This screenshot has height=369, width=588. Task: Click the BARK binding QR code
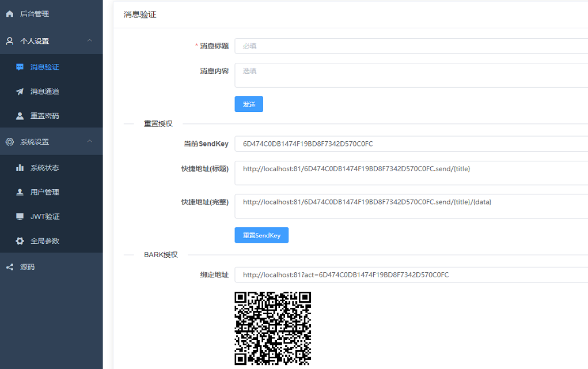273,329
